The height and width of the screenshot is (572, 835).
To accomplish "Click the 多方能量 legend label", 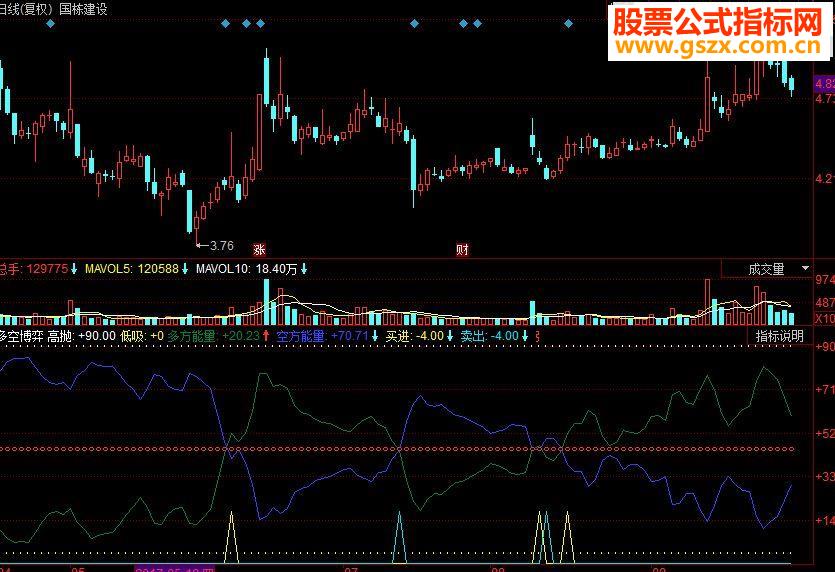I will [x=192, y=336].
